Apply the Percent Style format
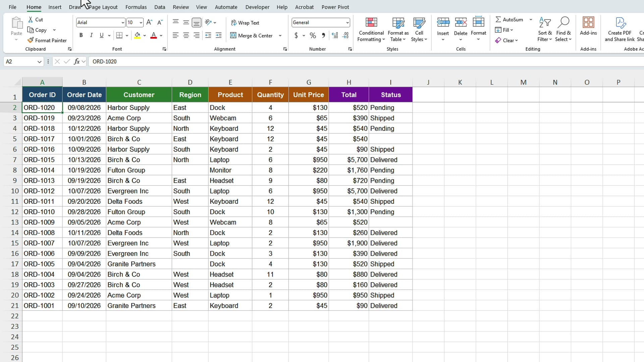The image size is (644, 362). (313, 35)
